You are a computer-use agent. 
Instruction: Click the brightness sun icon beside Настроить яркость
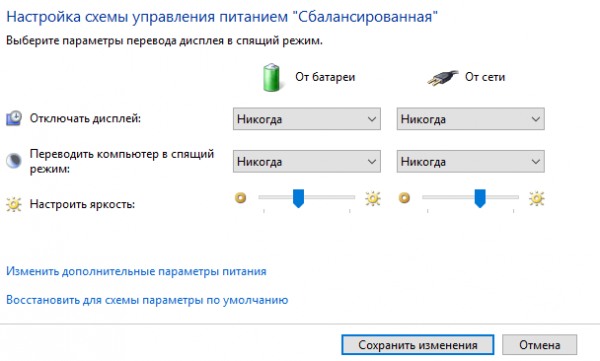pyautogui.click(x=14, y=204)
